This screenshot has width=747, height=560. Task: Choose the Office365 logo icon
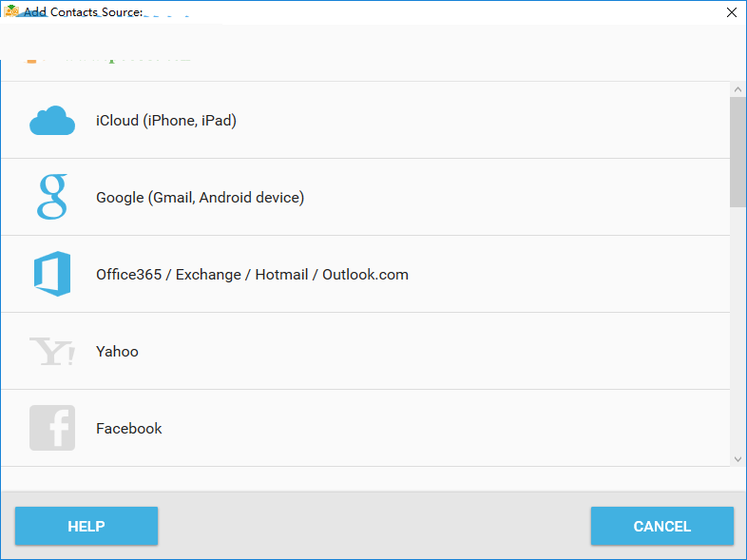click(x=52, y=275)
